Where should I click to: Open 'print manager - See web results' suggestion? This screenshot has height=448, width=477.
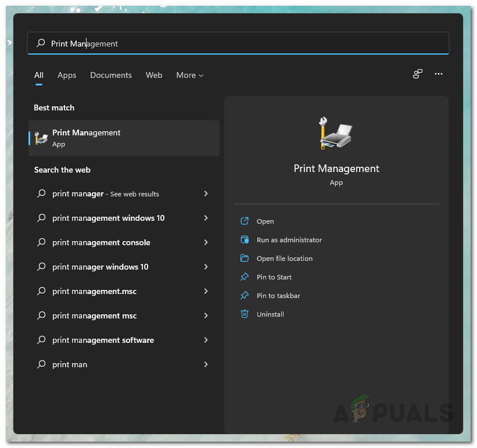[x=124, y=193]
